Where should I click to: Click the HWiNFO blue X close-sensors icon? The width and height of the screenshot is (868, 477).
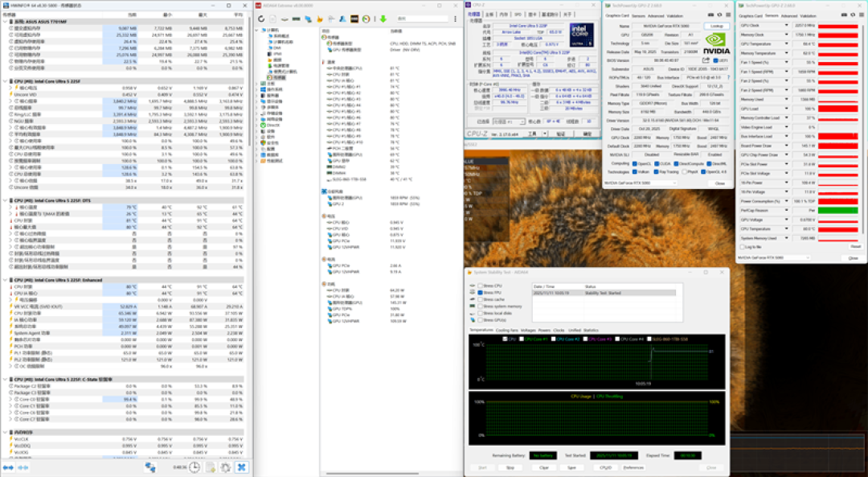coord(241,467)
